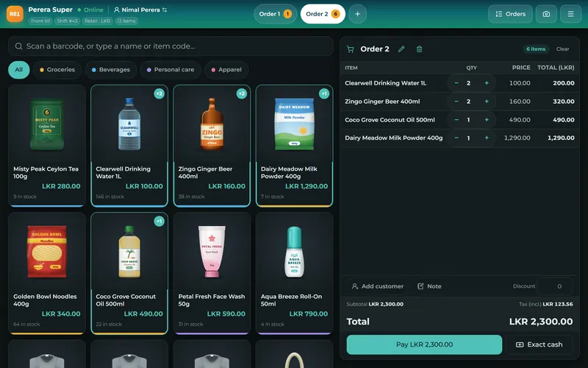Click the Shift #43 tag

[x=67, y=21]
